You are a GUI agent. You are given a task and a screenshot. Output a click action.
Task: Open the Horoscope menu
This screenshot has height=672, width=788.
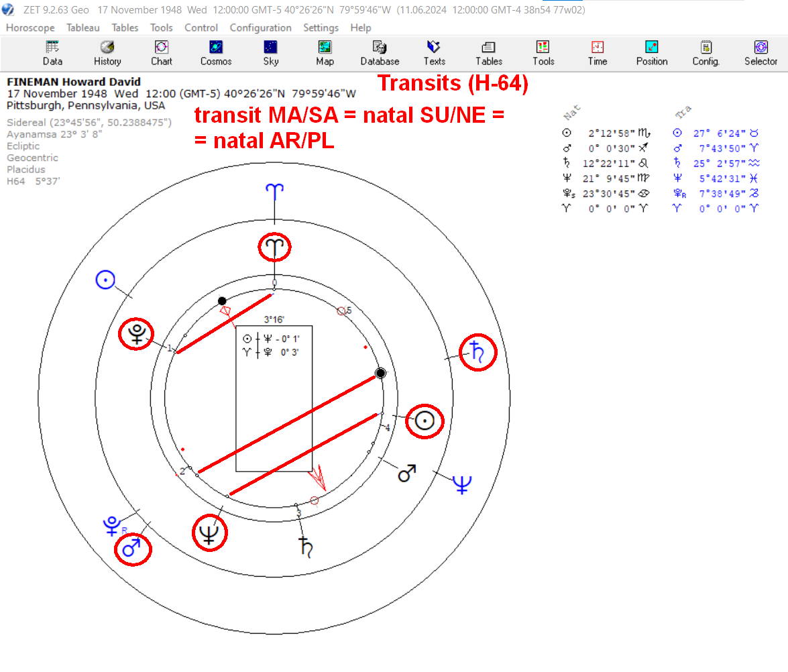click(x=30, y=27)
